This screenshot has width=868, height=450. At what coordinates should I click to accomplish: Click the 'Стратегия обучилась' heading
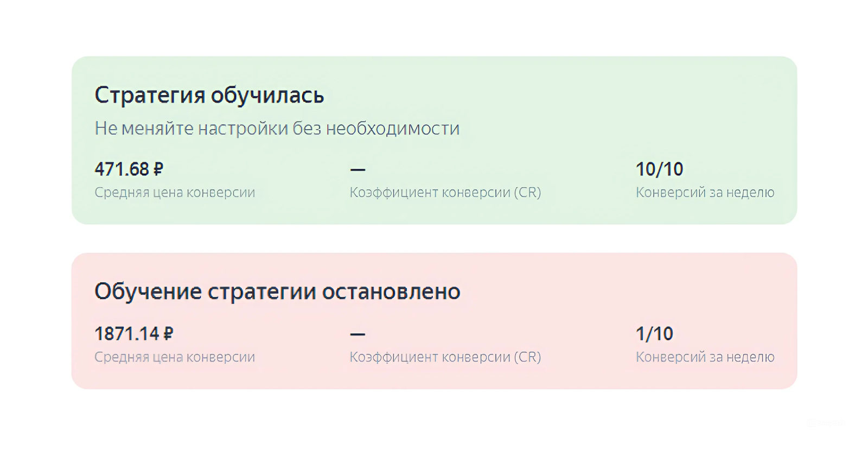[209, 96]
